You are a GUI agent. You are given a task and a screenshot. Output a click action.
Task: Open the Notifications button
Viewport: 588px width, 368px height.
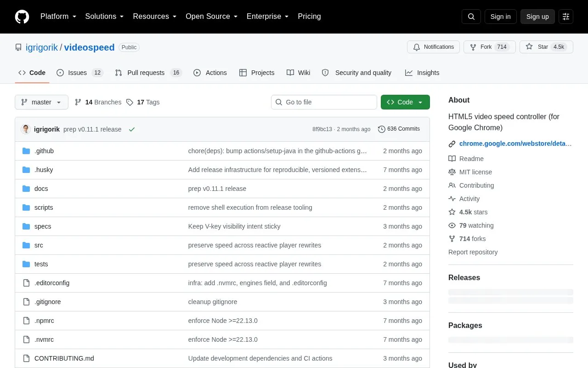pyautogui.click(x=433, y=47)
